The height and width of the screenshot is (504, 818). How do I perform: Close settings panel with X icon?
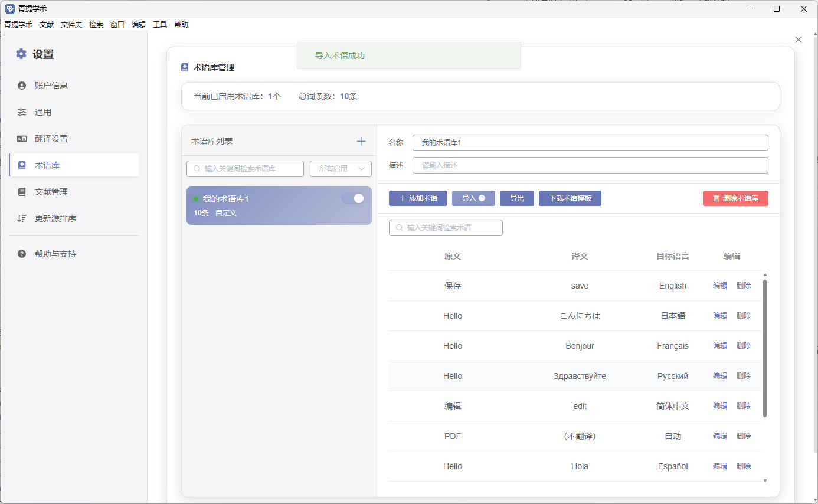point(799,40)
